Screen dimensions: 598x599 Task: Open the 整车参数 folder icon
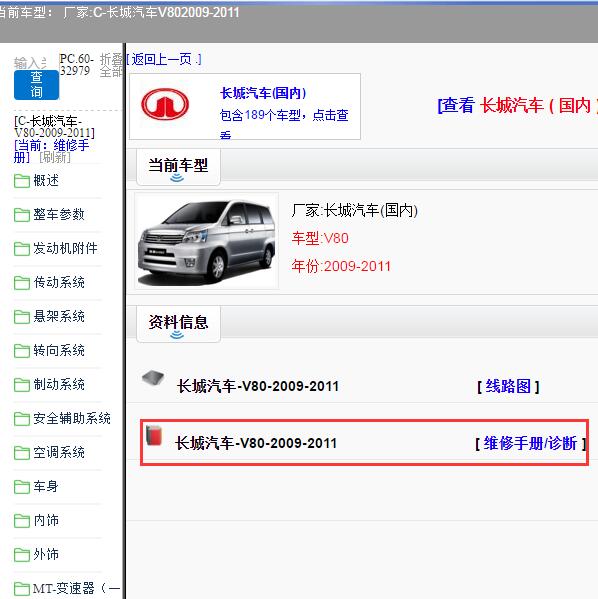tap(22, 215)
